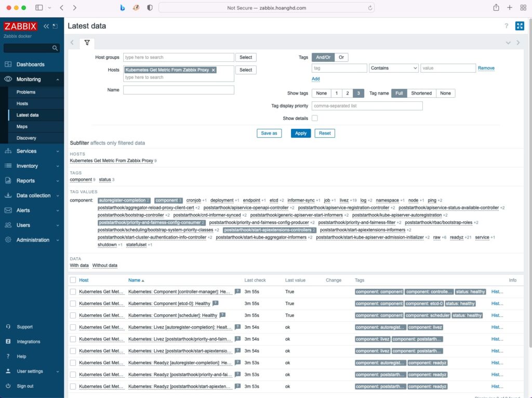Collapse the sidebar with double-chevron icon

coord(46,26)
